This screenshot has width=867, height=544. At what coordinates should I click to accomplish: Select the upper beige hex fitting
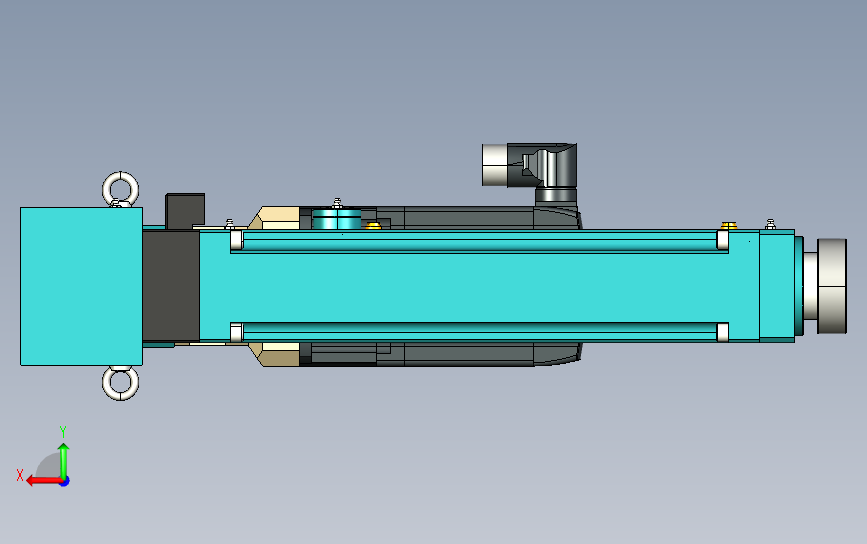click(274, 218)
